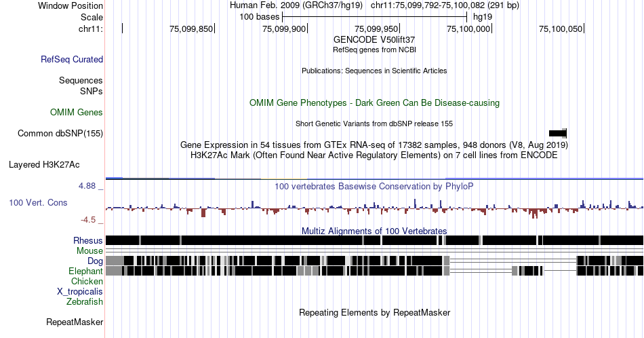Click the GENCODE V50lift37 track title
Viewport: 644px width, 338px height.
coord(374,40)
